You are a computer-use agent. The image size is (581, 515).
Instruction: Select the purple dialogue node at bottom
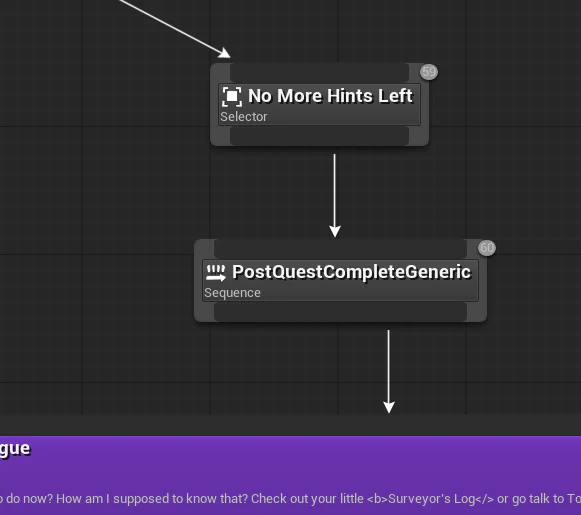pyautogui.click(x=290, y=475)
